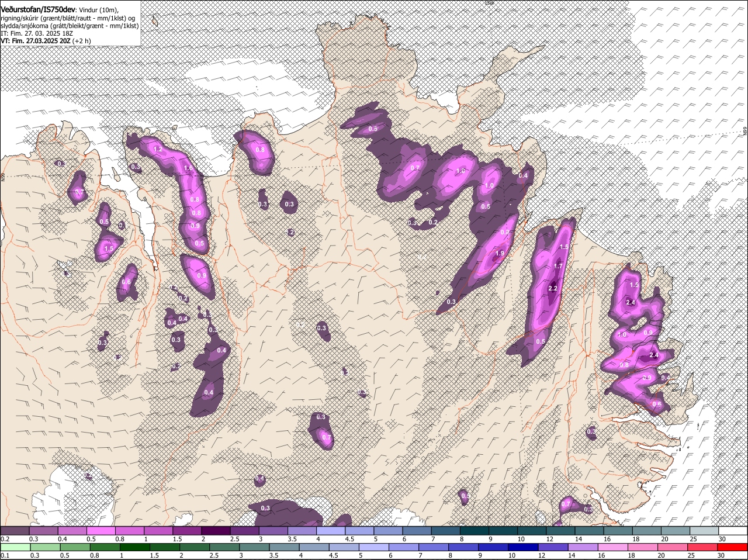Select the white top-row swatch at 30

click(x=733, y=531)
